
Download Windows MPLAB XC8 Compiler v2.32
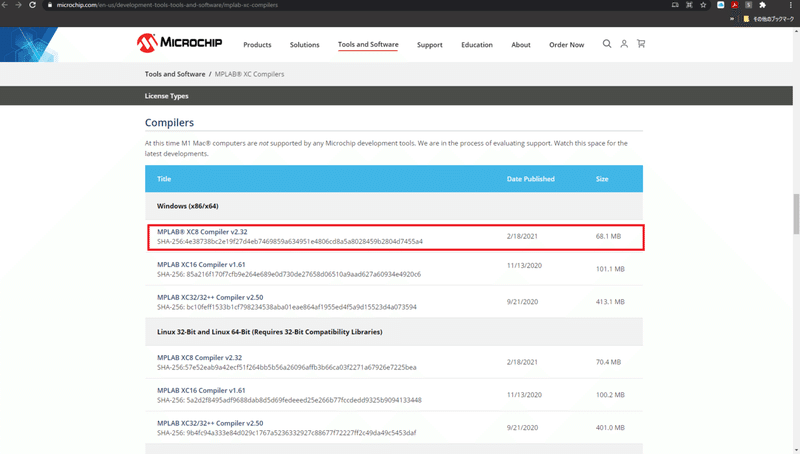(x=202, y=232)
